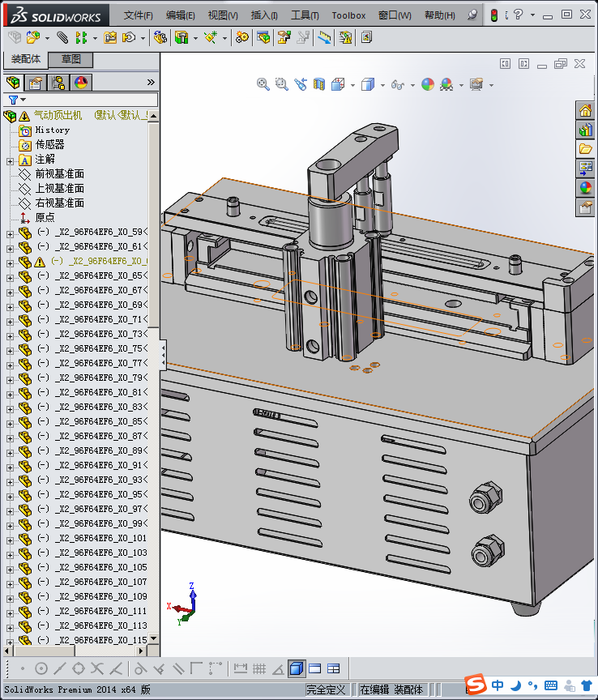Click the feature tree horizontal scrollbar right arrow
The image size is (598, 700).
141,651
